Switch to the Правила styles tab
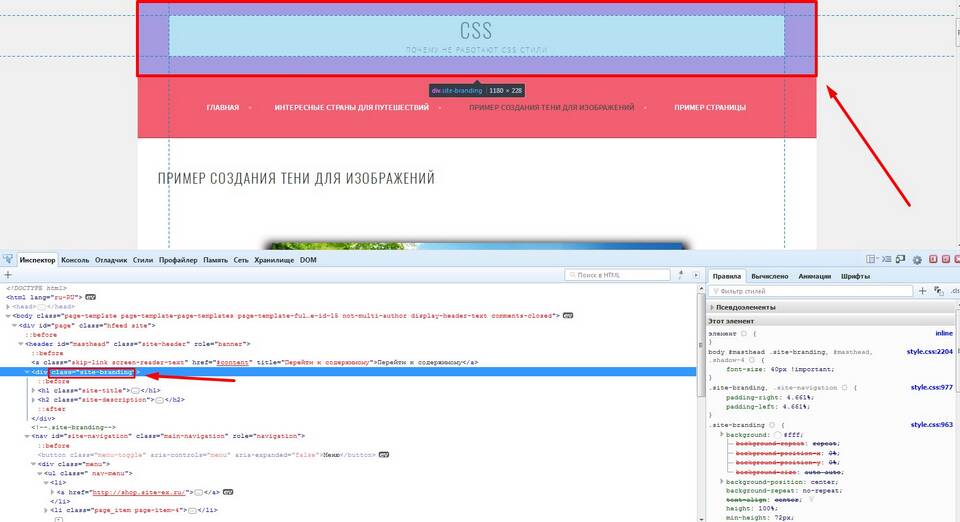This screenshot has width=960, height=522. coord(727,276)
